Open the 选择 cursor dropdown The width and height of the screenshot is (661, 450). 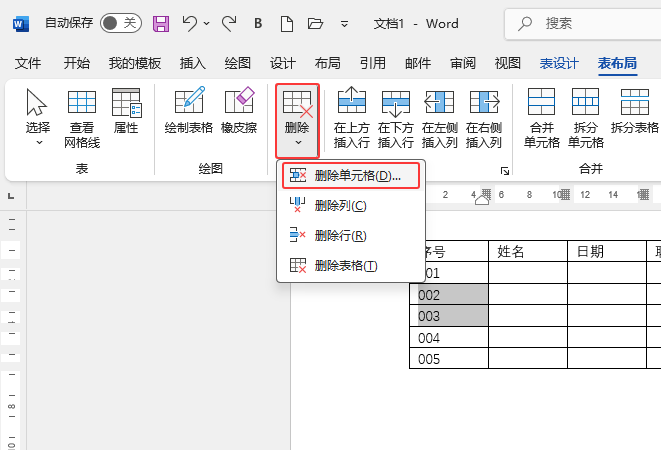[x=38, y=117]
